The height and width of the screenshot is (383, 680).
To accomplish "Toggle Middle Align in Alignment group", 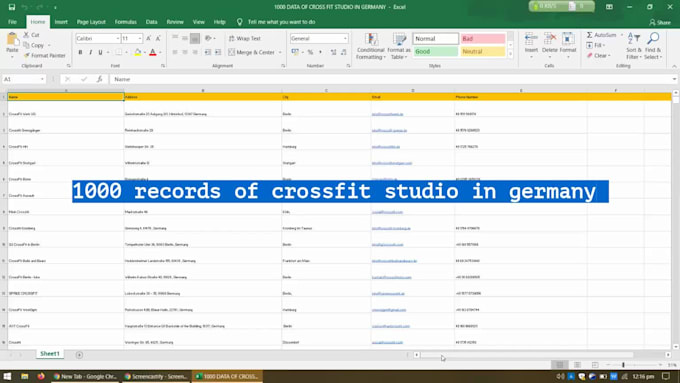I will [185, 39].
